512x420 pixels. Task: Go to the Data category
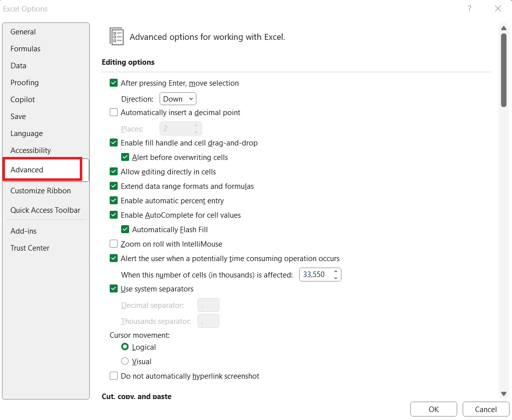click(x=18, y=66)
